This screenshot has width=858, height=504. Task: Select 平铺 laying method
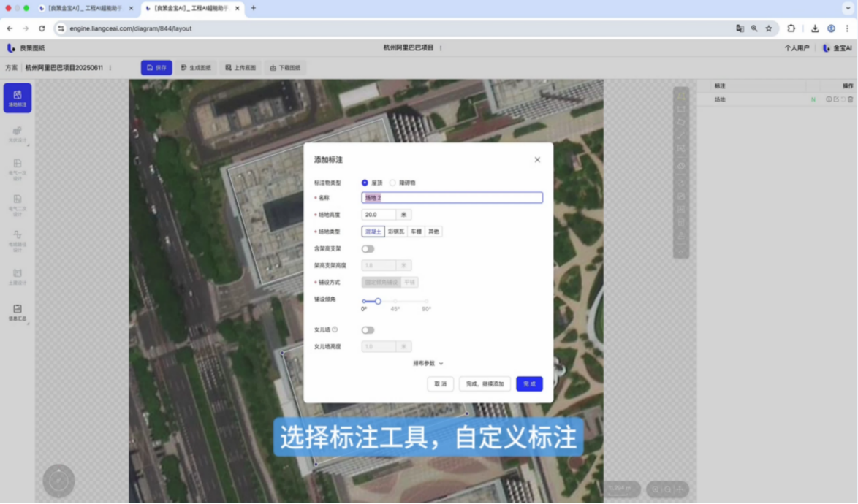click(x=410, y=283)
